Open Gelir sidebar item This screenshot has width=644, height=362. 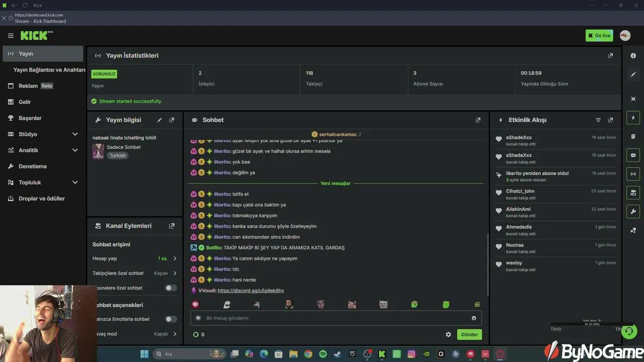pos(43,102)
